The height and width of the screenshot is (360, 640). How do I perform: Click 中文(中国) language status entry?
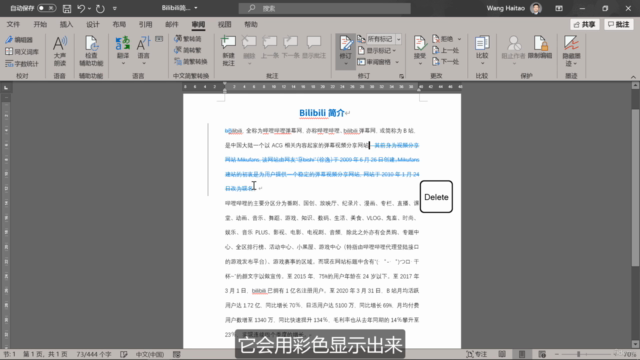pos(149,354)
